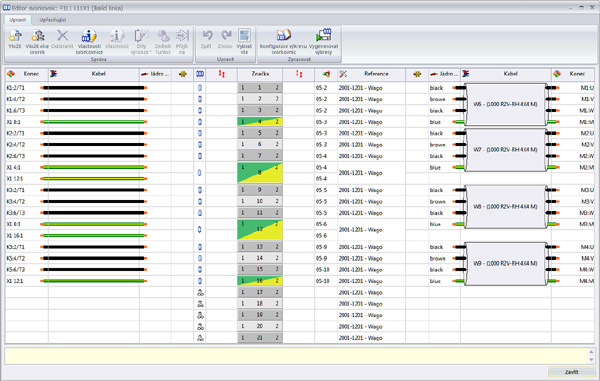Click the X1 16:1 end cell
Image resolution: width=600 pixels, height=381 pixels.
coord(26,236)
